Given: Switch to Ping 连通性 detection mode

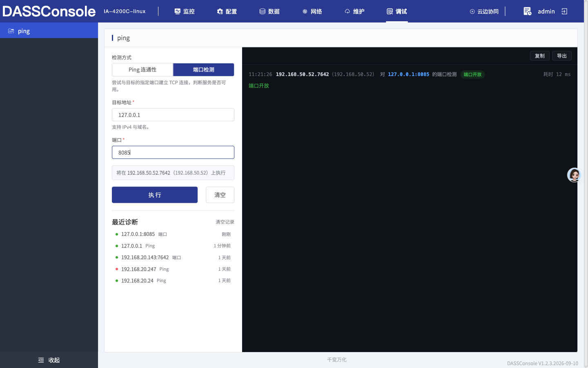Looking at the screenshot, I should click(143, 70).
